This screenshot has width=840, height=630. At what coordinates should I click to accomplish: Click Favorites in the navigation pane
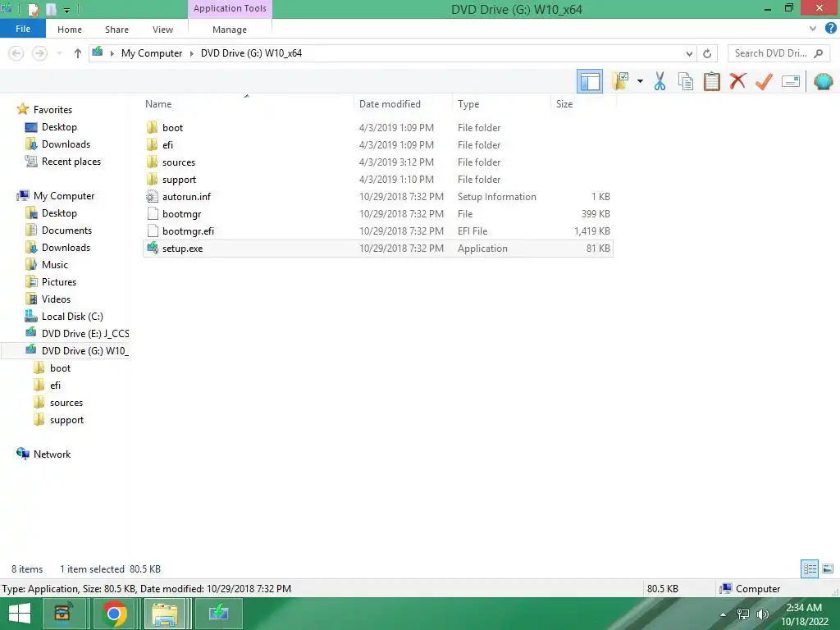(45, 109)
